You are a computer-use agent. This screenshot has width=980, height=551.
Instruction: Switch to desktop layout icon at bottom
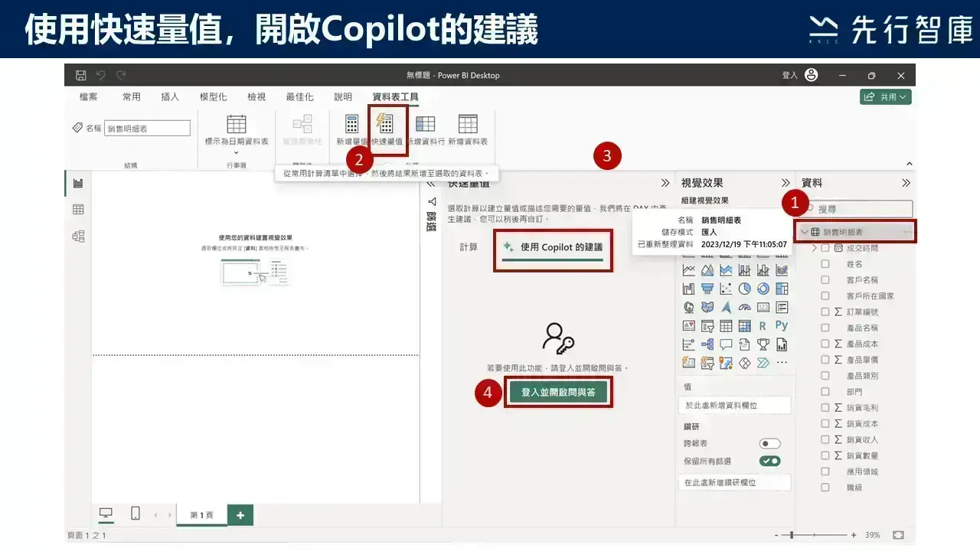pyautogui.click(x=106, y=514)
